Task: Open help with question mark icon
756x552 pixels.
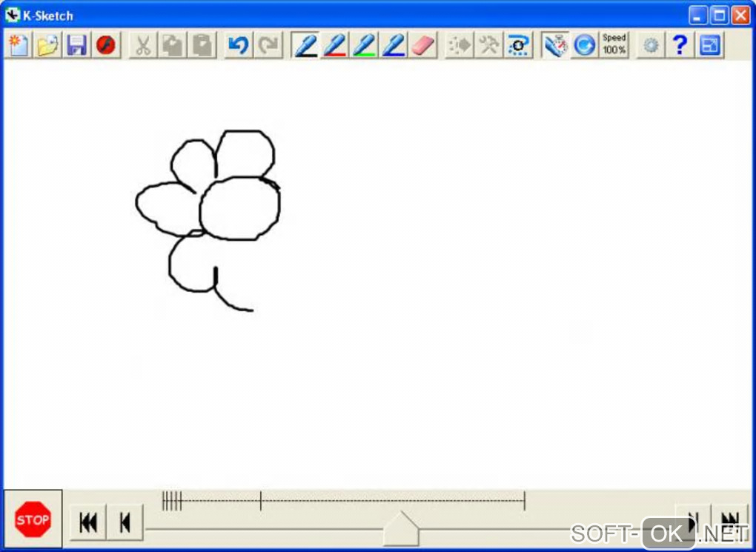Action: point(680,46)
